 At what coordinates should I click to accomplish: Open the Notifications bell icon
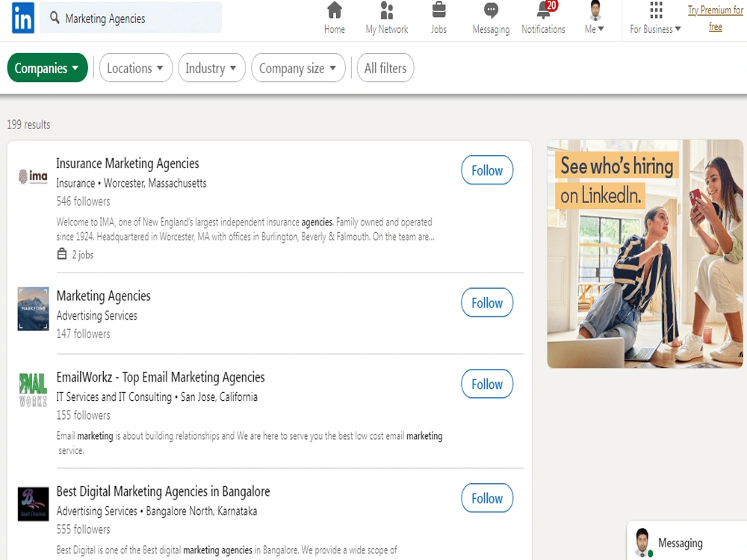click(543, 10)
